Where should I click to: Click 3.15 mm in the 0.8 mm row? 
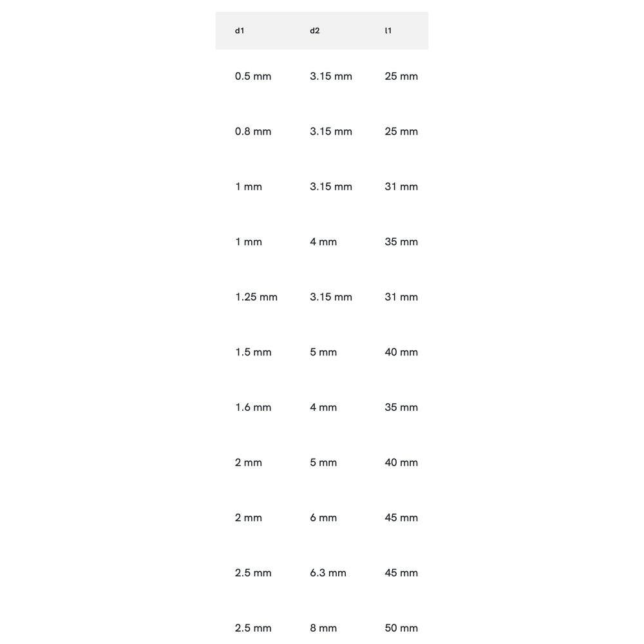click(331, 131)
